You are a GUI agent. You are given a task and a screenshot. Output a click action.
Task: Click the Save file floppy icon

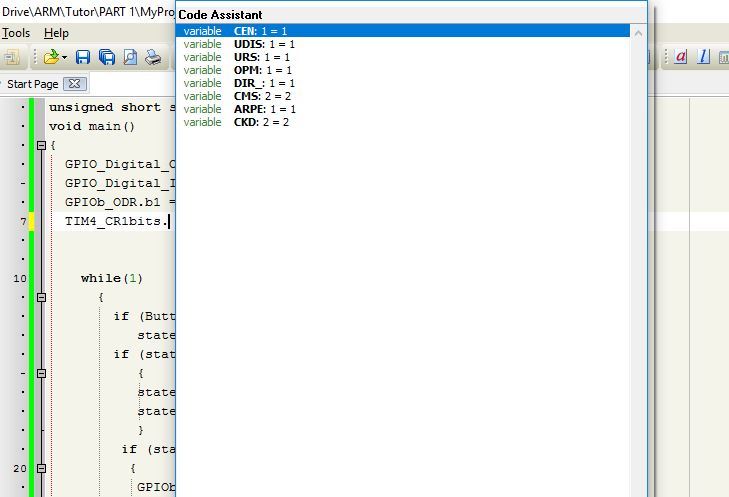[x=83, y=57]
